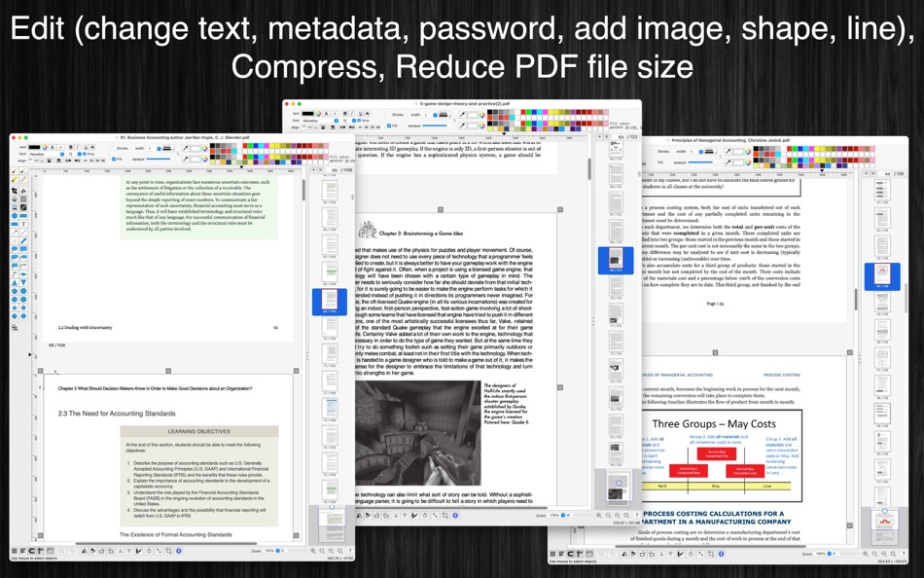Select the Text (T) tool in Business Accounting window

(23, 224)
